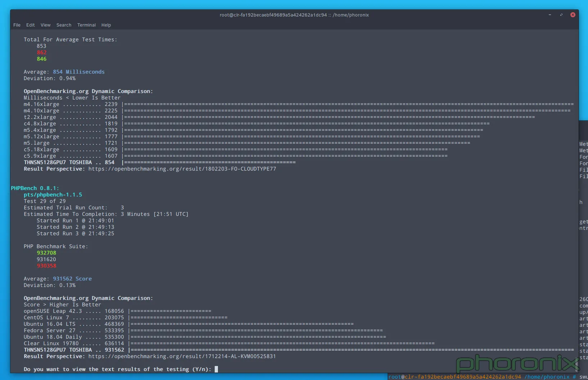Click the m5.4xlarge comparison row
The height and width of the screenshot is (380, 588).
(x=254, y=130)
